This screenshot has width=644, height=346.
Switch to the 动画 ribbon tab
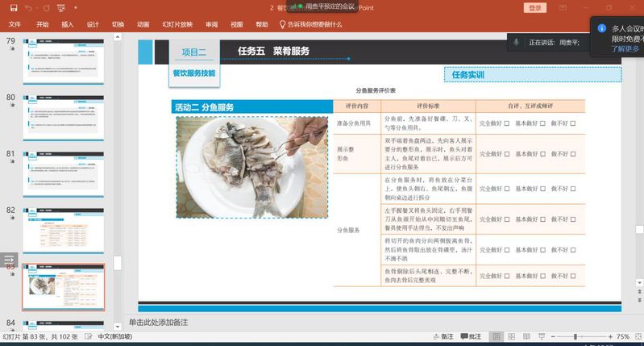pyautogui.click(x=143, y=24)
